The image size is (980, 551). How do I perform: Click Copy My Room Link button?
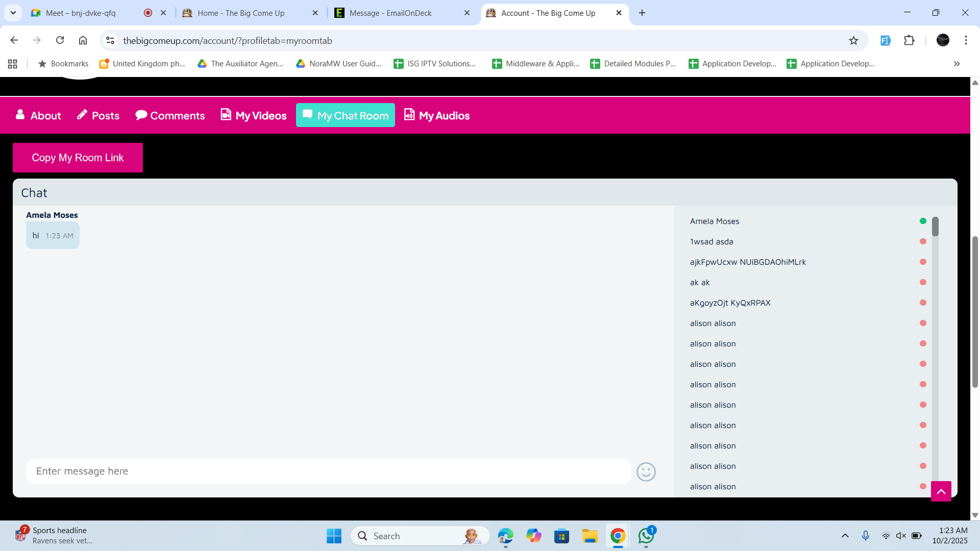click(x=78, y=158)
